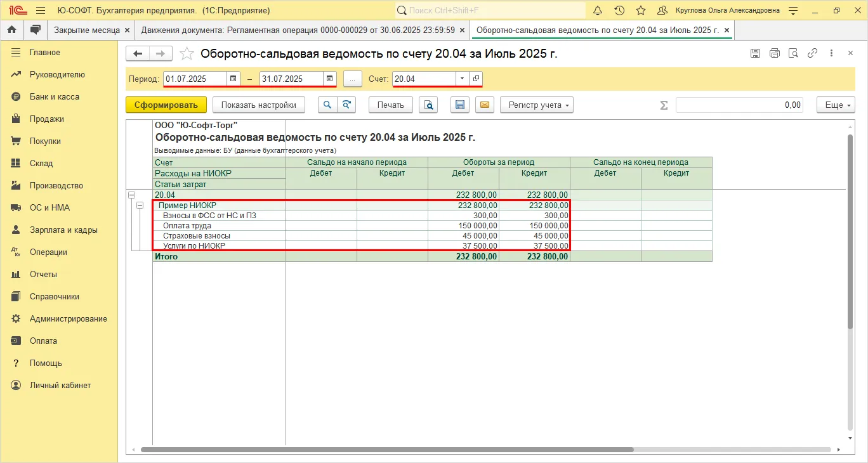Open history clock icon in title bar
This screenshot has width=868, height=463.
pos(619,10)
